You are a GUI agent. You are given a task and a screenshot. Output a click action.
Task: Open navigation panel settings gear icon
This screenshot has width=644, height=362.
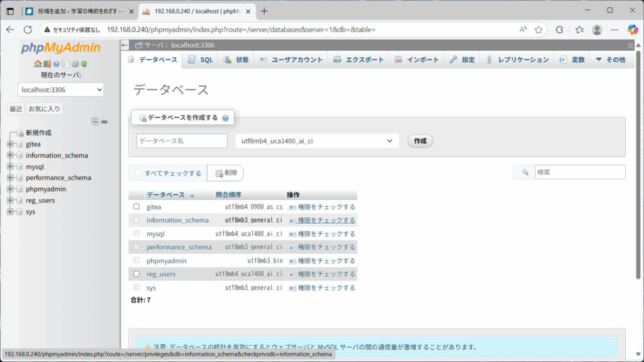(75, 63)
